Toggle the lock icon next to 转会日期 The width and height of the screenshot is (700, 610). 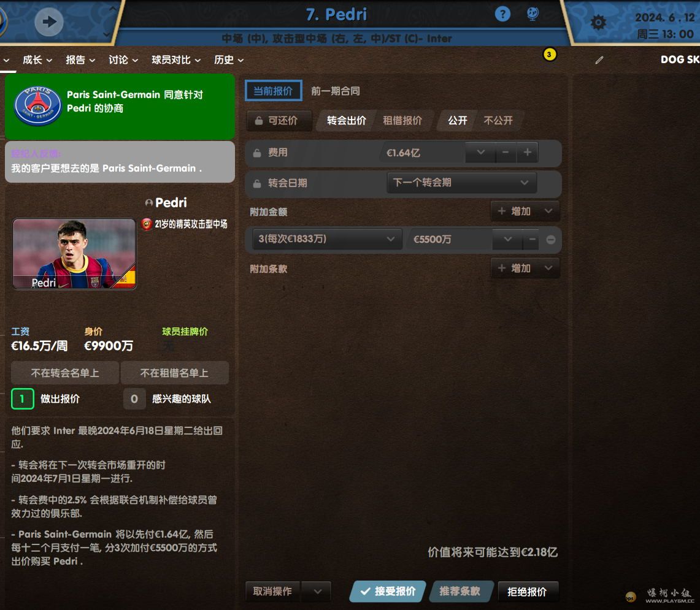tap(256, 183)
